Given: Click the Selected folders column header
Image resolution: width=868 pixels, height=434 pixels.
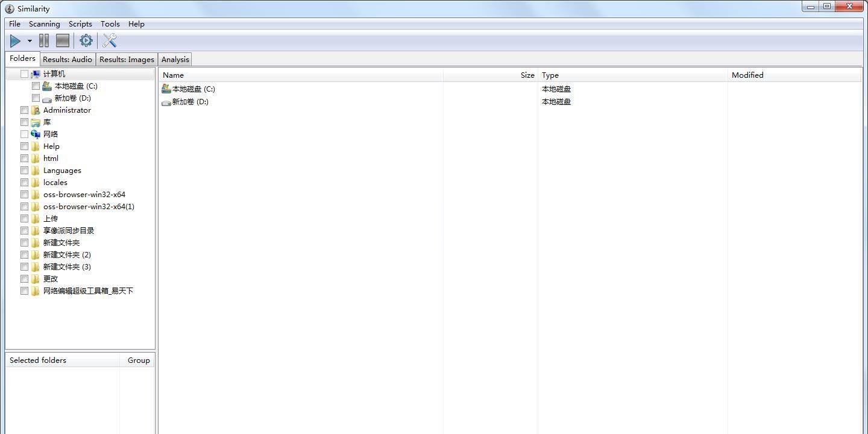Looking at the screenshot, I should [63, 360].
